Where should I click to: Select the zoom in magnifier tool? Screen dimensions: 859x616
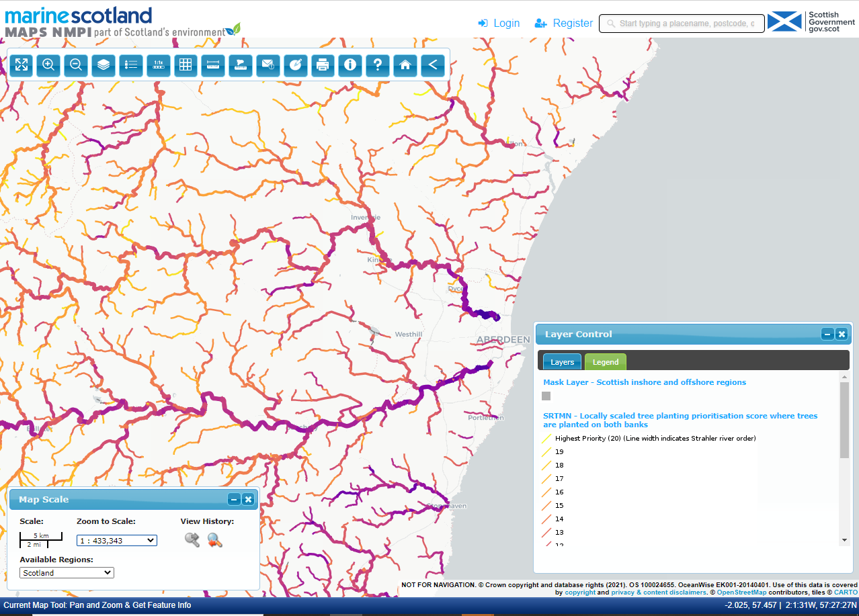48,64
